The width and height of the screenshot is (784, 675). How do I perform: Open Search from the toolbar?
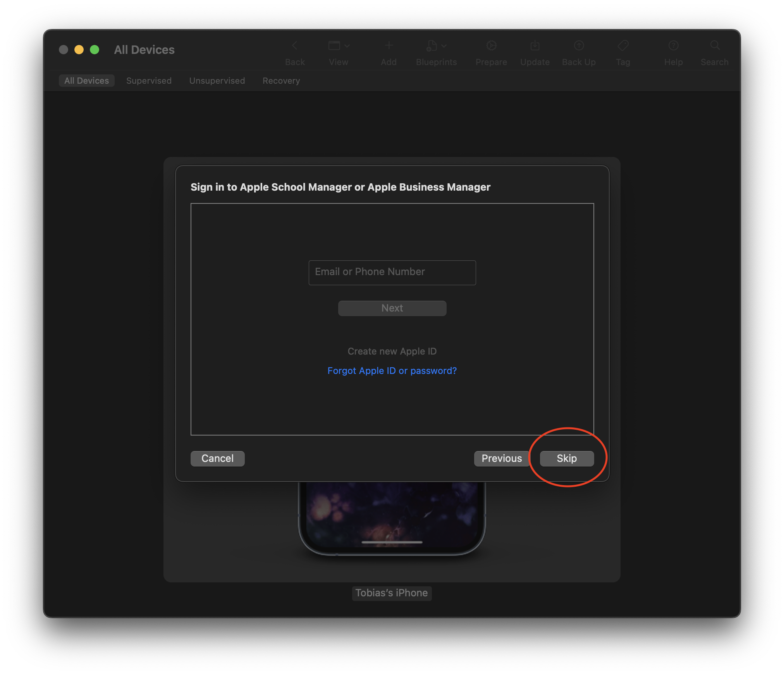coord(714,45)
